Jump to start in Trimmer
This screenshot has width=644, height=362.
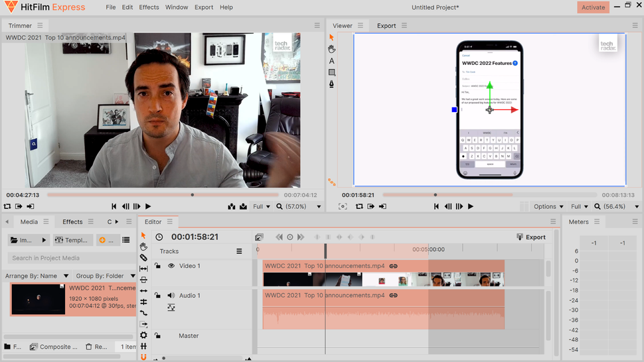click(114, 207)
